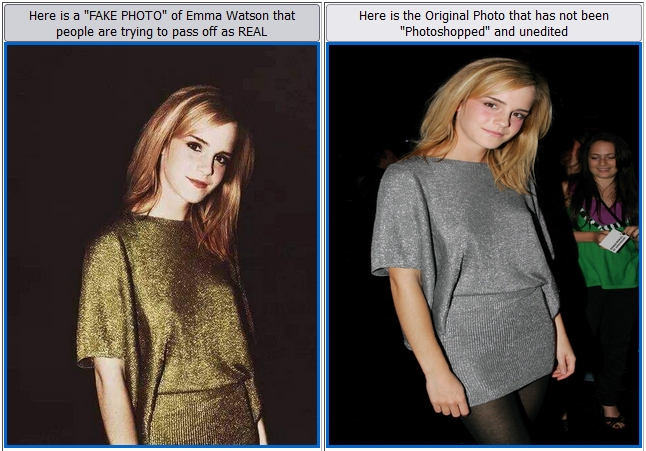Screen dimensions: 646x451
Task: Open the left photo with the gold dress
Action: 162,245
